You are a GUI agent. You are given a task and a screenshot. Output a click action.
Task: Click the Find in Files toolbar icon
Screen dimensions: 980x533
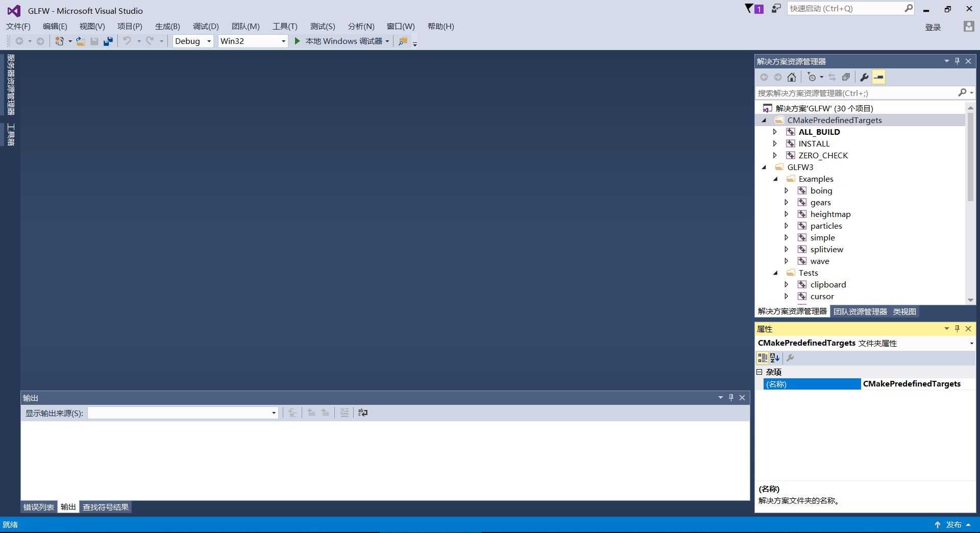403,41
